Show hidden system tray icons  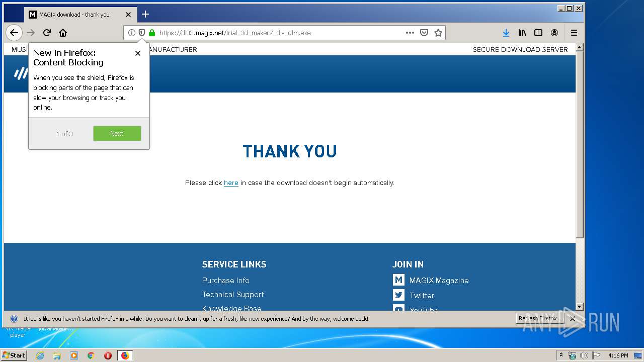point(561,355)
